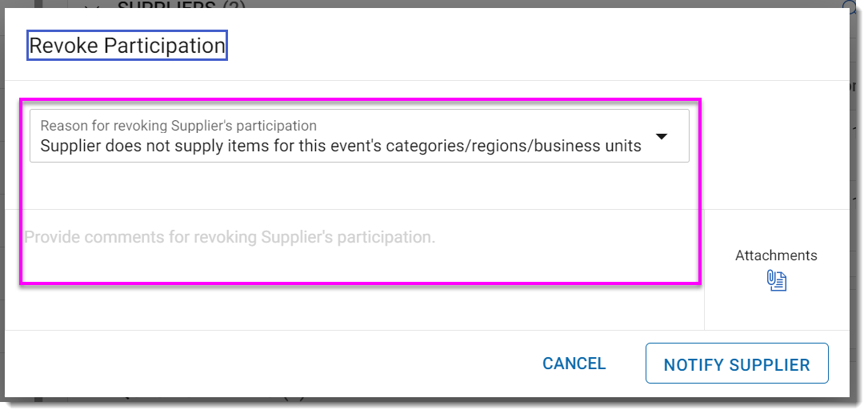Click the CANCEL button
This screenshot has width=868, height=414.
point(574,364)
